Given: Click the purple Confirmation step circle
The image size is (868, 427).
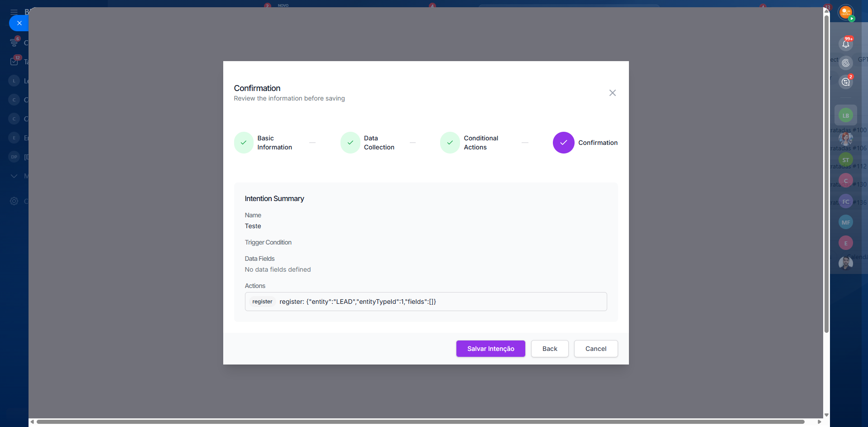Looking at the screenshot, I should (563, 143).
